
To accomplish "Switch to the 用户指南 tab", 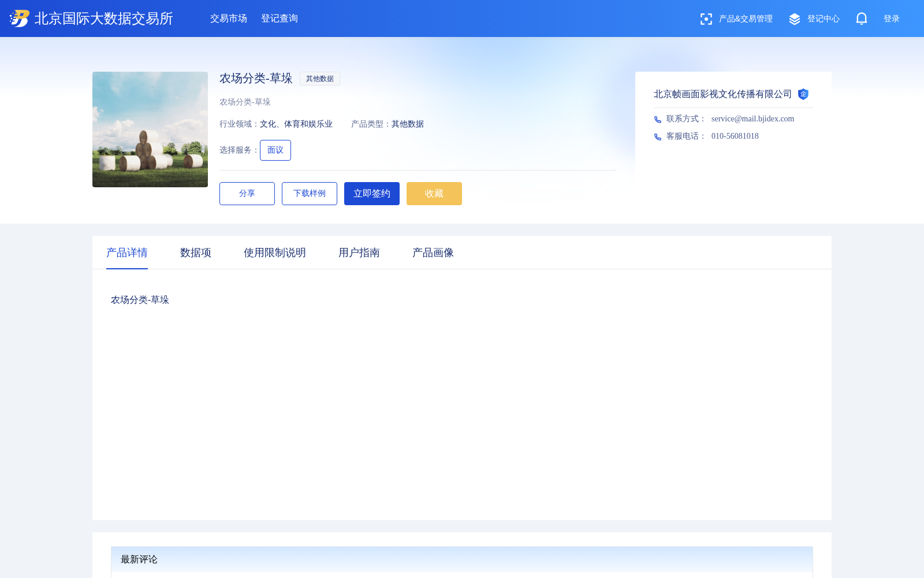I will coord(359,253).
